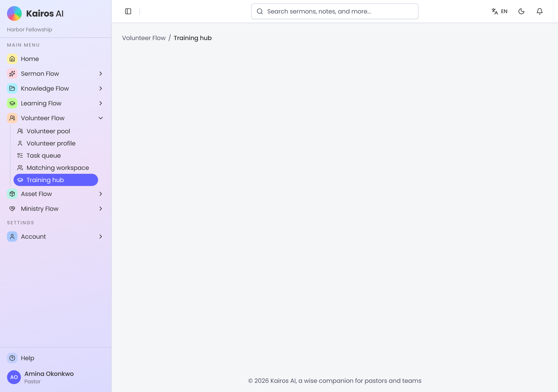Image resolution: width=558 pixels, height=392 pixels.
Task: Click the Knowledge Flow folder icon
Action: [12, 88]
